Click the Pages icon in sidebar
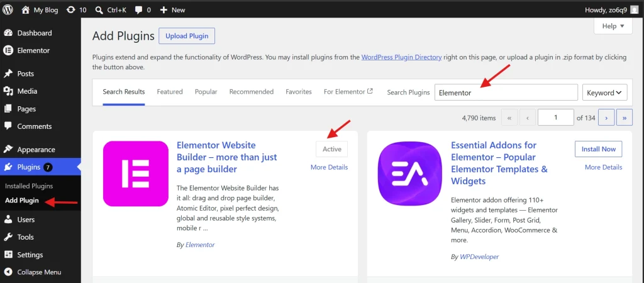644x283 pixels. [x=8, y=109]
